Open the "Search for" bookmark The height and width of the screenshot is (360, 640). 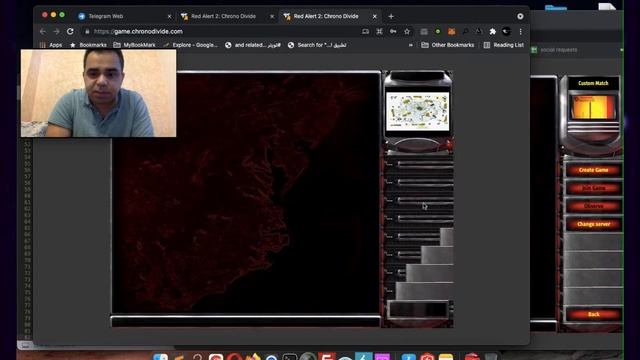(317, 45)
